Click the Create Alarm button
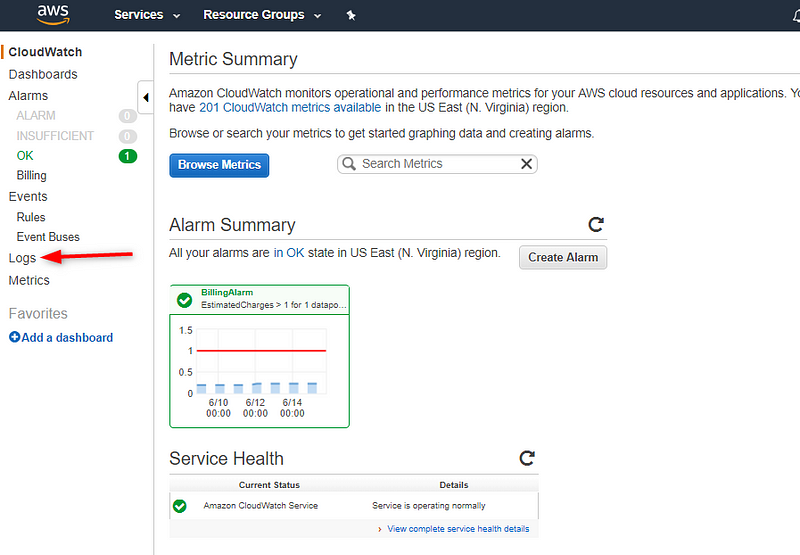 click(563, 258)
